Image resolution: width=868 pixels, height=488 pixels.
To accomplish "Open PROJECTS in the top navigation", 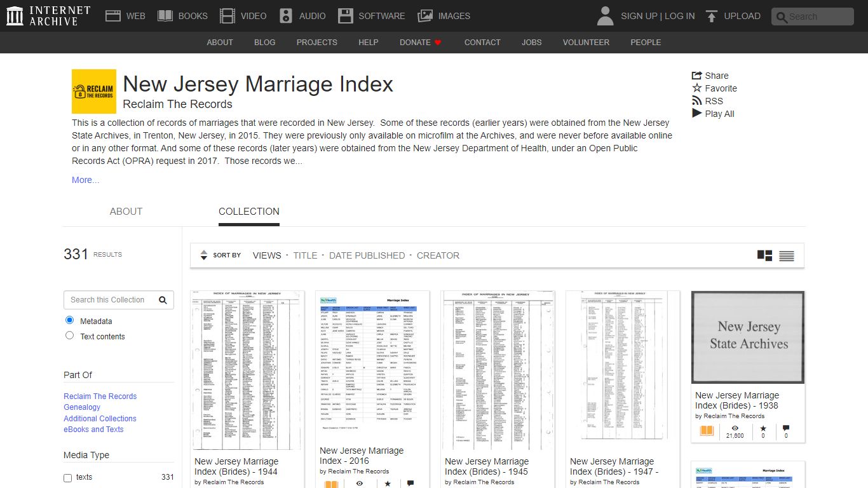I will tap(317, 43).
